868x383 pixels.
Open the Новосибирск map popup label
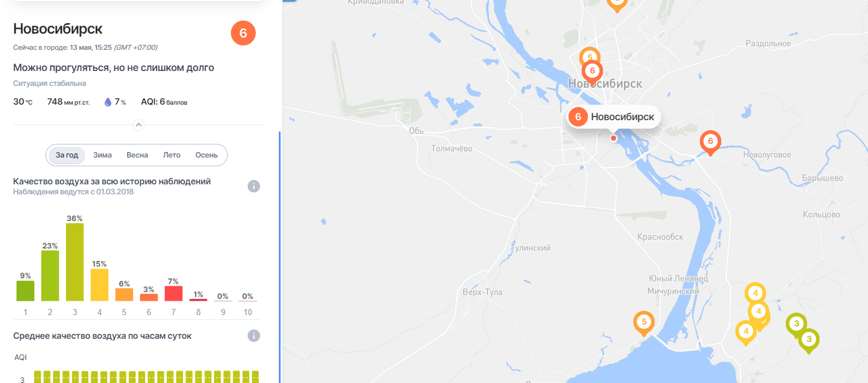613,116
